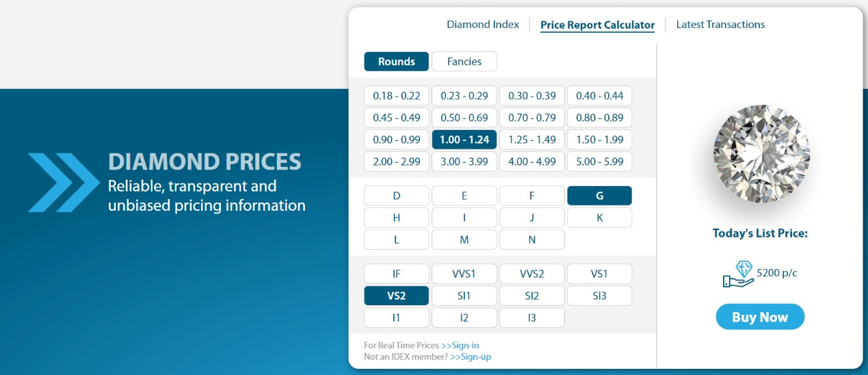Choose clarity grade IF
This screenshot has height=375, width=868.
396,274
